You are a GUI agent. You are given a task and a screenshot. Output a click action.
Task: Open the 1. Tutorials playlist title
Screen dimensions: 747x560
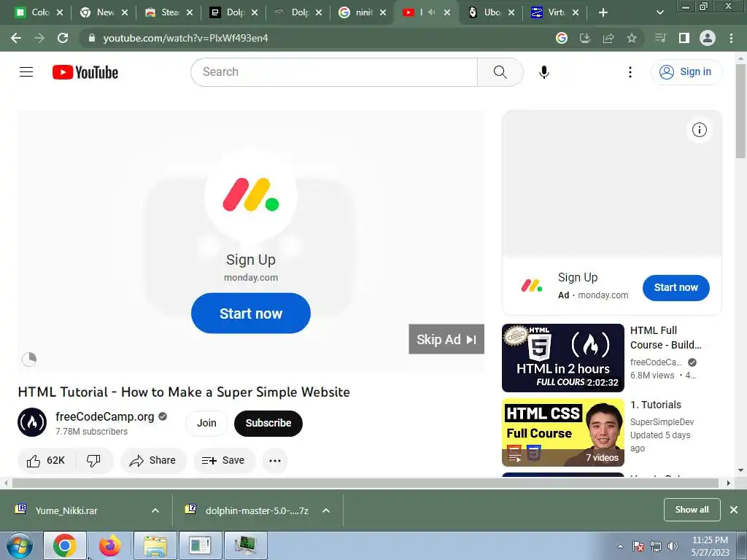pyautogui.click(x=656, y=405)
